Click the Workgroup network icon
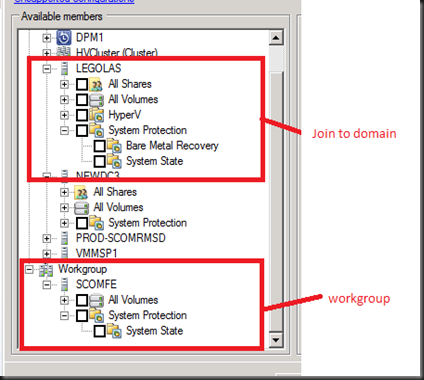The height and width of the screenshot is (380, 424). (46, 269)
